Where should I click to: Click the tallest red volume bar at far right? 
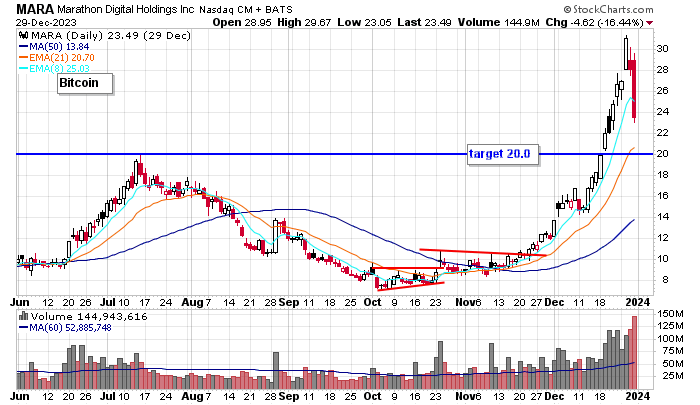pyautogui.click(x=634, y=352)
